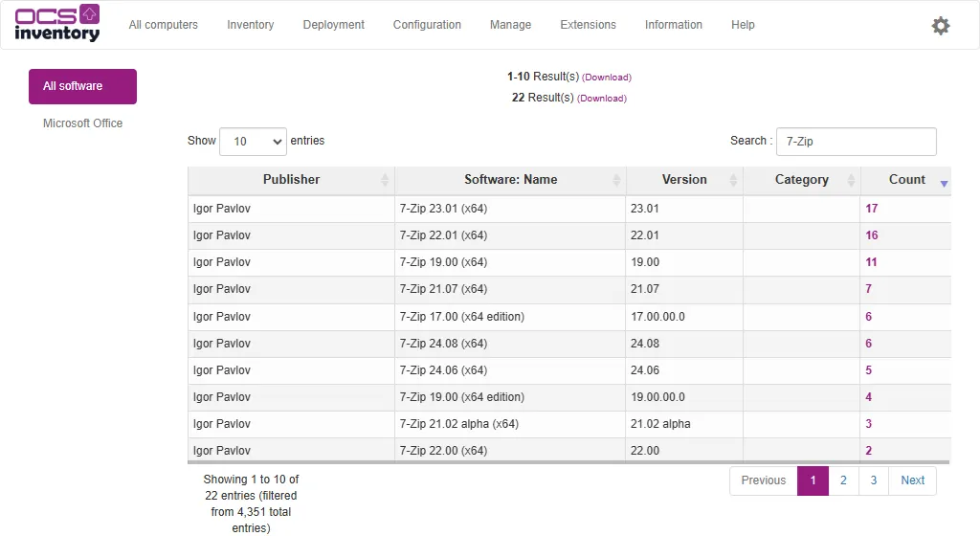Select the 7-Zip 24.08 (x64) name cell
980x536 pixels.
tap(510, 344)
